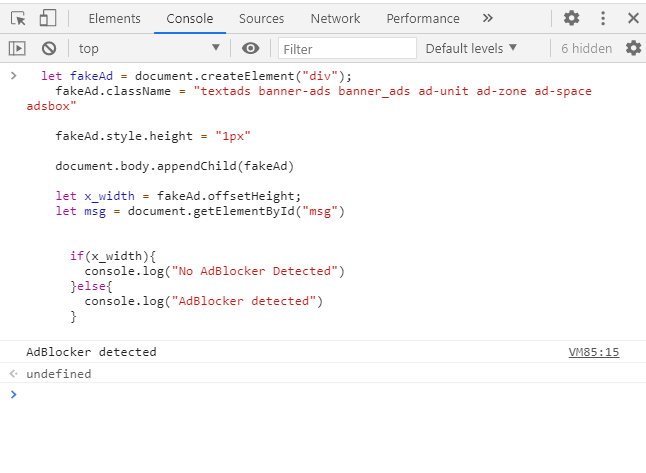The width and height of the screenshot is (646, 473).
Task: Click the fakeAd.className code line
Action: pyautogui.click(x=309, y=99)
